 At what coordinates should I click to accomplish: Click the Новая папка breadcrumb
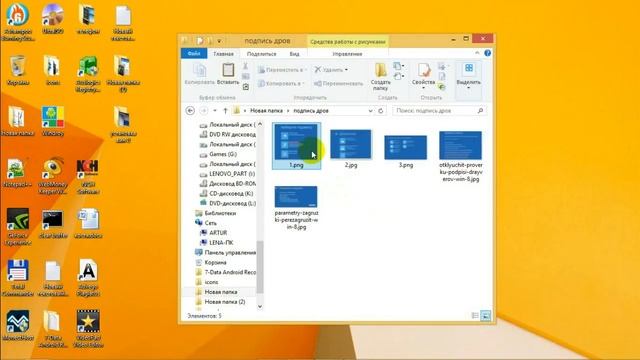[266, 111]
